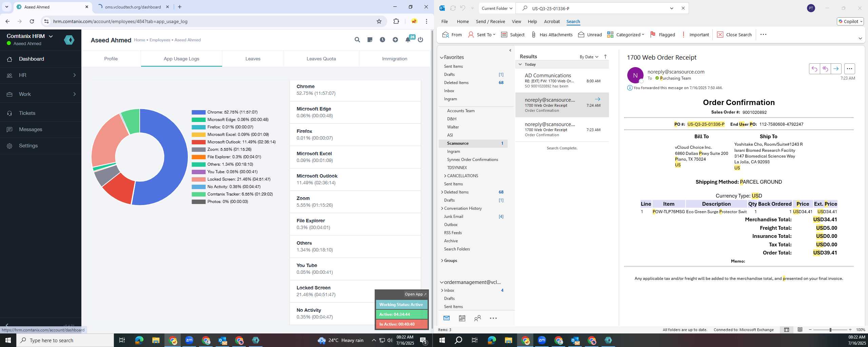868x347 pixels.
Task: Click the Subject search filter
Action: pyautogui.click(x=513, y=35)
